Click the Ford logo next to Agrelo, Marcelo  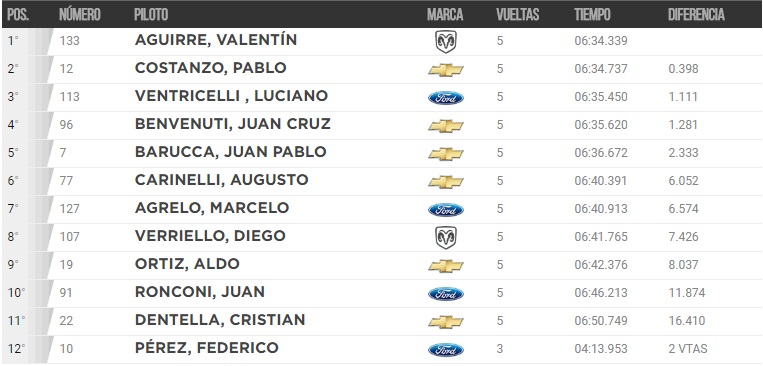[x=446, y=210]
